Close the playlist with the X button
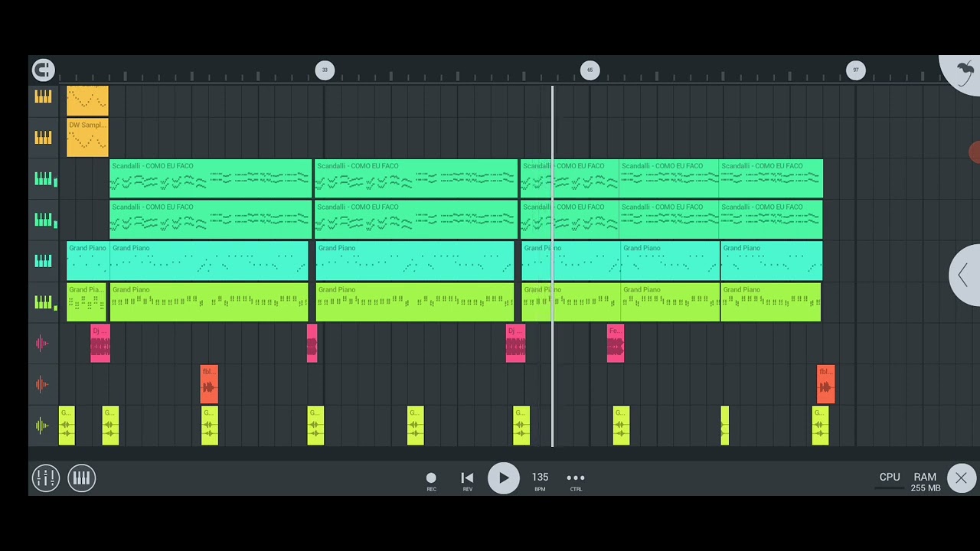The image size is (980, 551). 961,478
